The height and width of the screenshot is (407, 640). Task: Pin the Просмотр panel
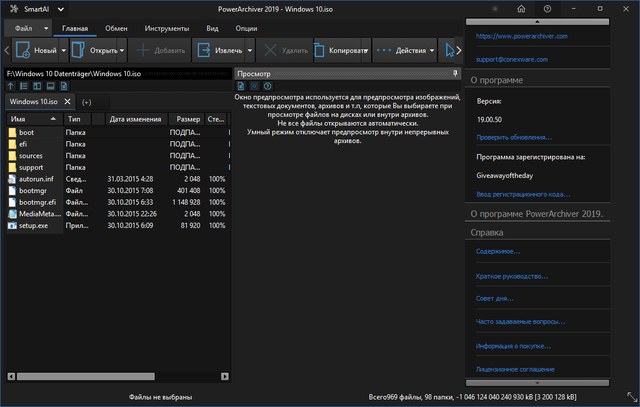455,73
